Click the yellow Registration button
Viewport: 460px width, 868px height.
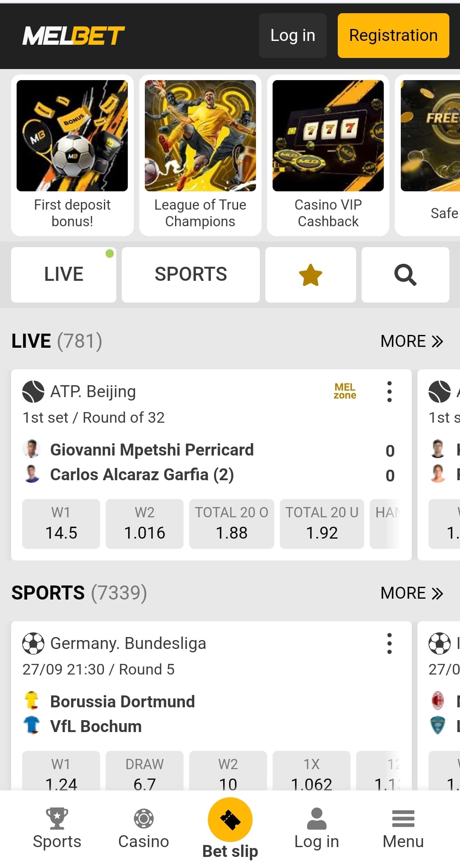393,35
